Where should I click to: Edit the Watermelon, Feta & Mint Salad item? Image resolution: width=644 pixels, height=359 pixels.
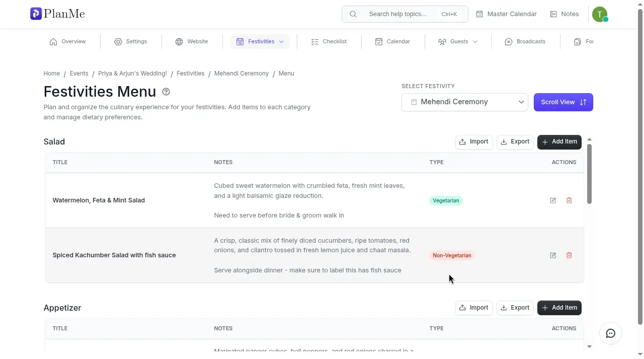[x=553, y=200]
